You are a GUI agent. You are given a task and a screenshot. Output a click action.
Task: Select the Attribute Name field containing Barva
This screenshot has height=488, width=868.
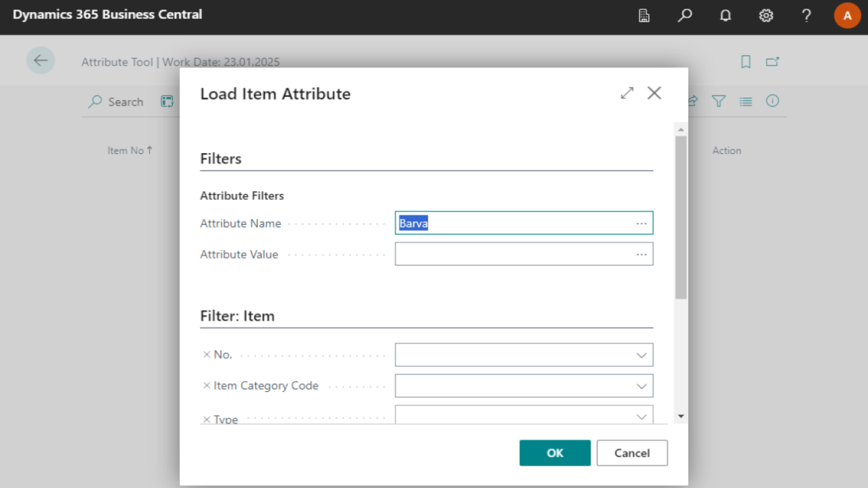[515, 222]
